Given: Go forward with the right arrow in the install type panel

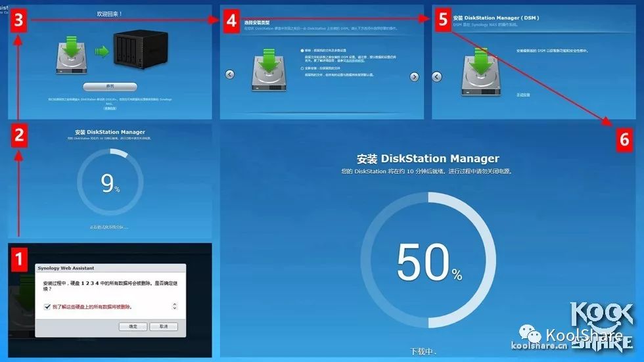Looking at the screenshot, I should point(415,77).
